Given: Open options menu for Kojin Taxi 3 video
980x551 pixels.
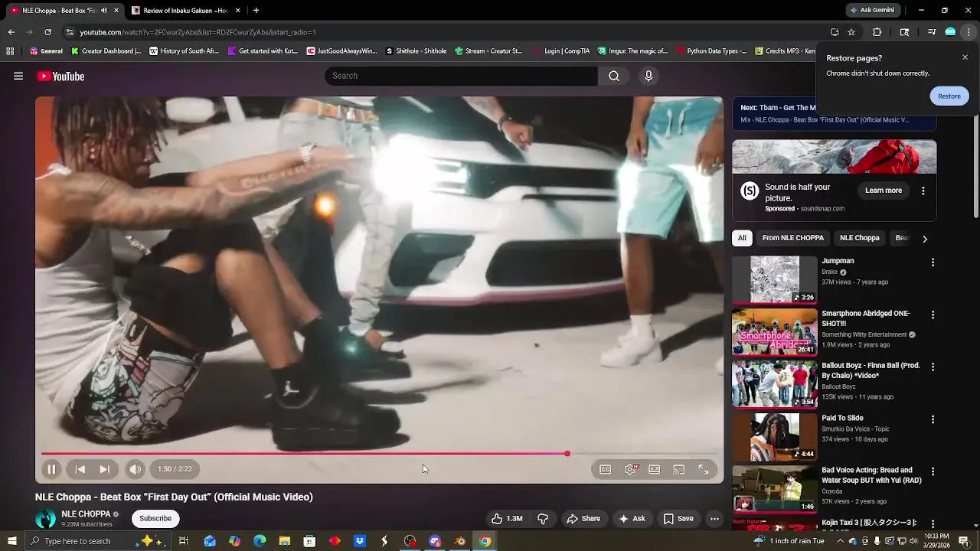Looking at the screenshot, I should point(933,523).
